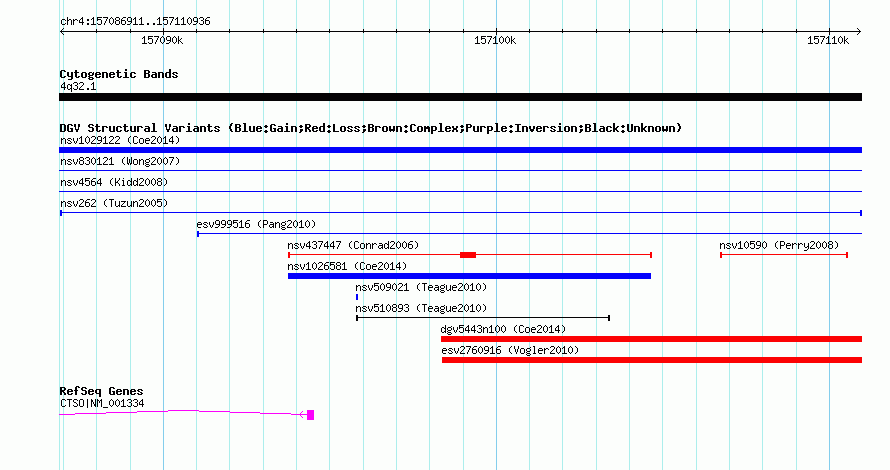Select the dgv5443n100 red loss bar
This screenshot has width=890, height=470.
pyautogui.click(x=652, y=339)
